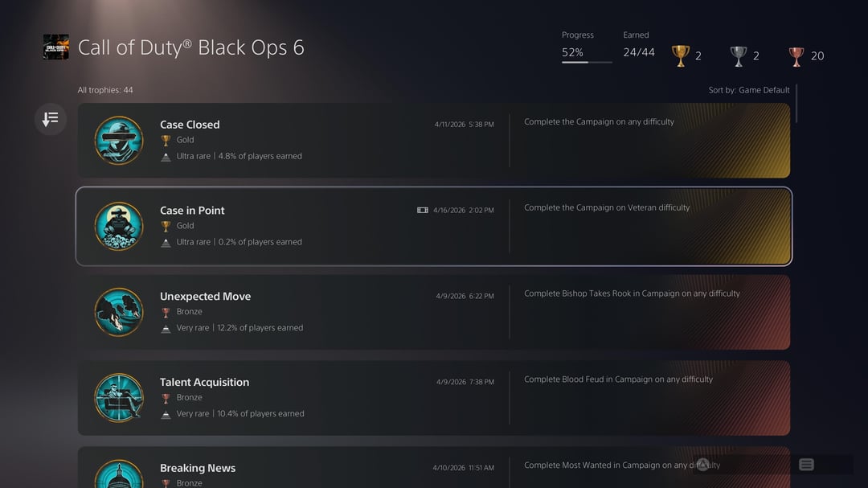
Task: Click the Call of Duty game thumbnail
Action: [x=55, y=47]
